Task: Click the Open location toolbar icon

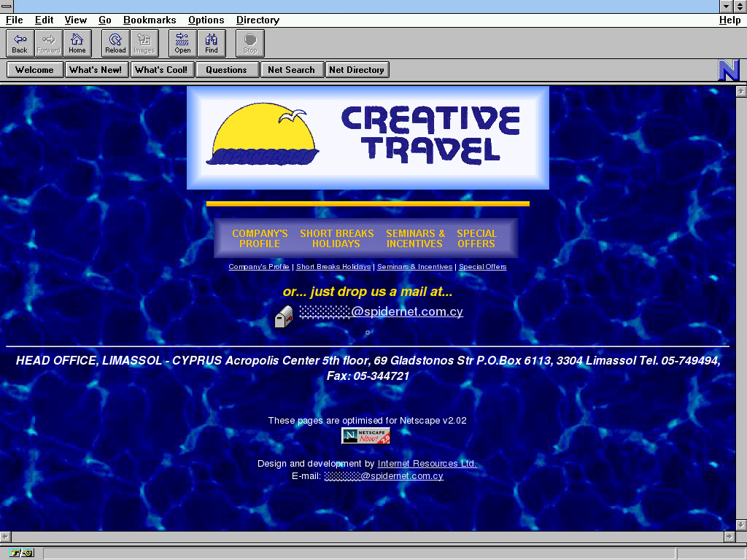Action: pos(182,43)
